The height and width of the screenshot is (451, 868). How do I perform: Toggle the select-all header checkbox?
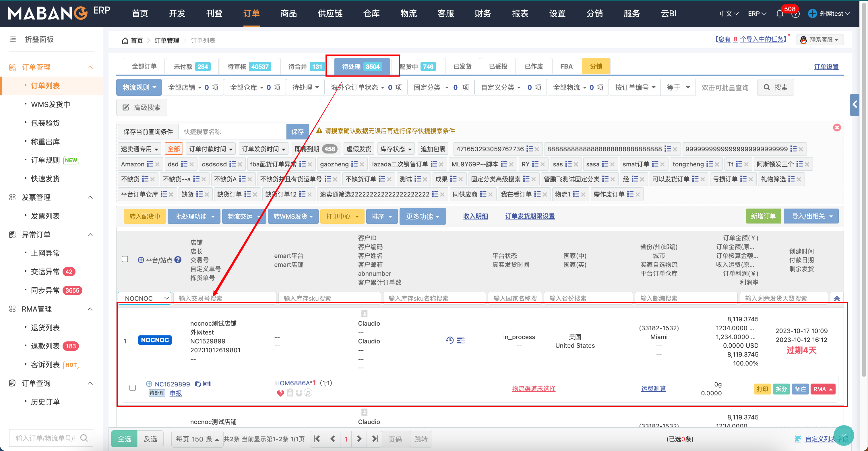125,259
